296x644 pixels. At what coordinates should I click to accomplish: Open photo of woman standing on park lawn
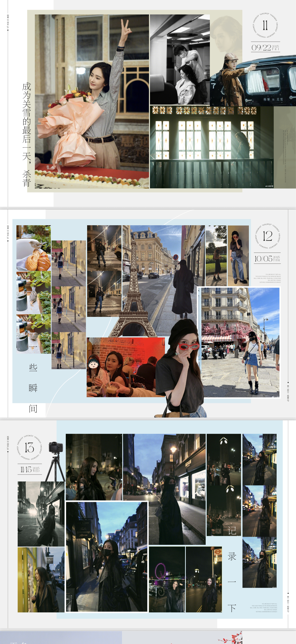(x=216, y=255)
